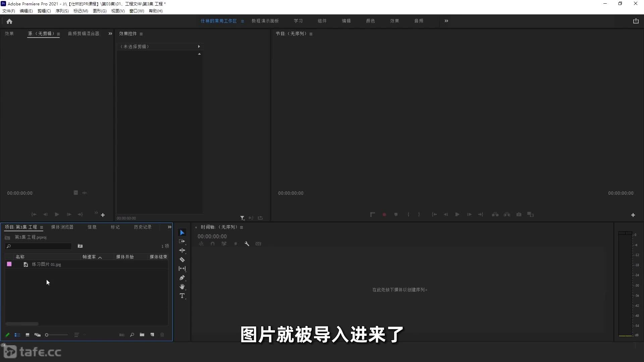Click the Lift button in Program monitor
Viewport: 644px width, 362px height.
tap(495, 215)
